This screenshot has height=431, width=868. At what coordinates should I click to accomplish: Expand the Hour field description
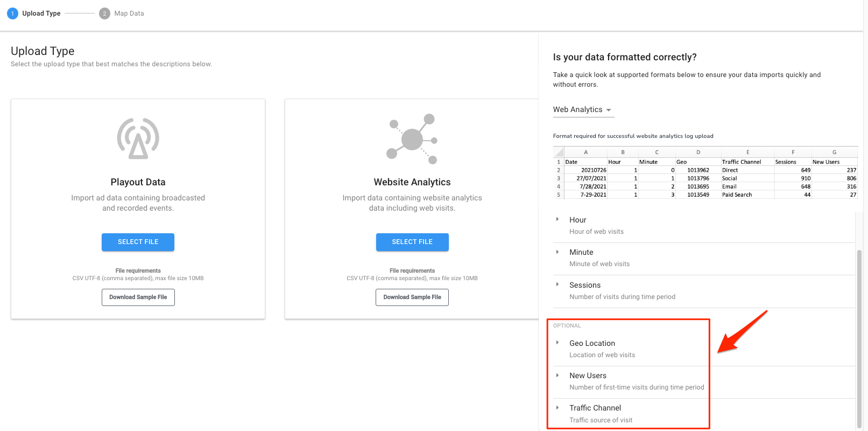tap(558, 219)
